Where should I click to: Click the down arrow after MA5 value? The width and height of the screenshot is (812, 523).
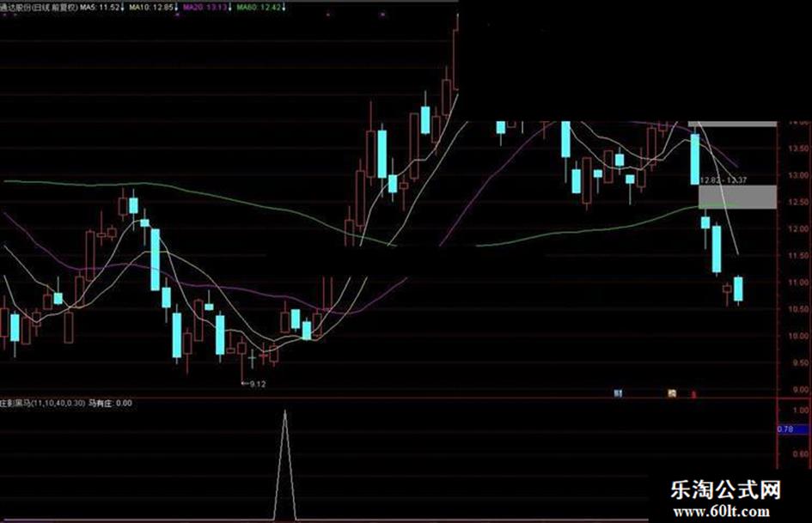pyautogui.click(x=122, y=7)
